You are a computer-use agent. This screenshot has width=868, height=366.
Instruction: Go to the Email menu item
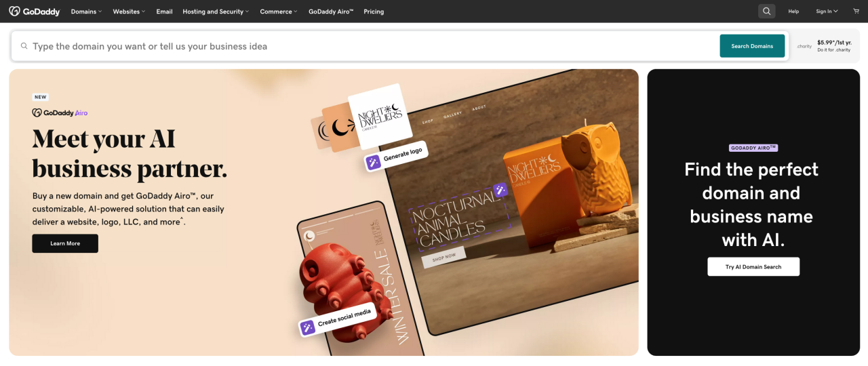[x=164, y=12]
